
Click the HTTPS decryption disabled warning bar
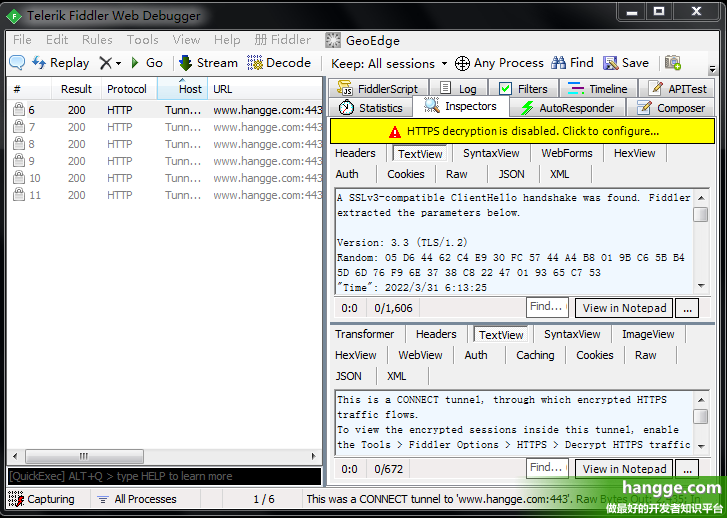pos(523,131)
